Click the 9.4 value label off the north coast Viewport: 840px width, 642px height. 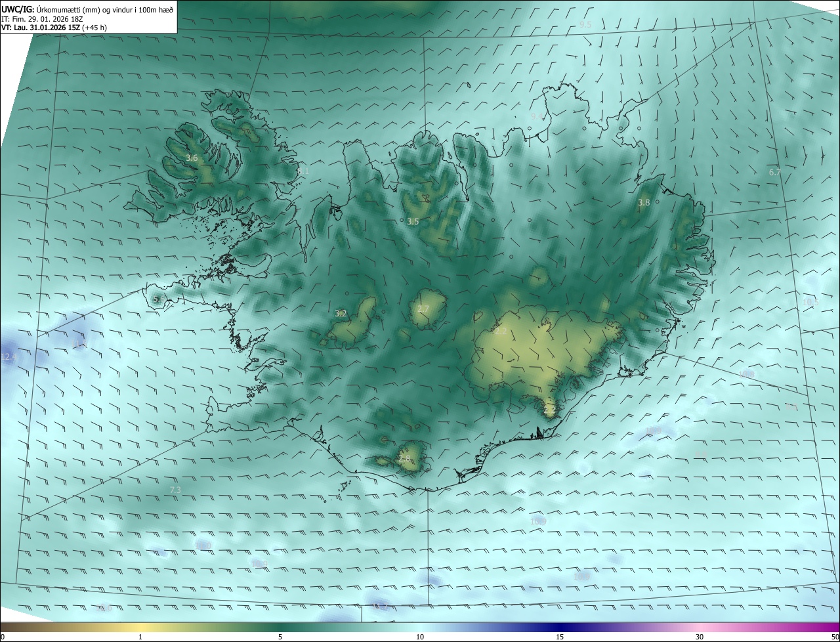coord(537,116)
